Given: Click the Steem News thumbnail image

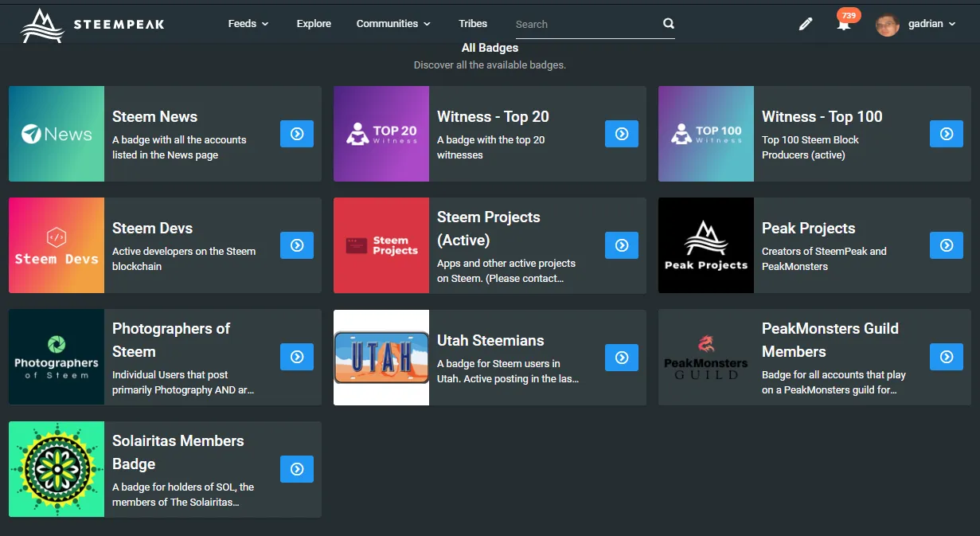Looking at the screenshot, I should click(x=57, y=134).
